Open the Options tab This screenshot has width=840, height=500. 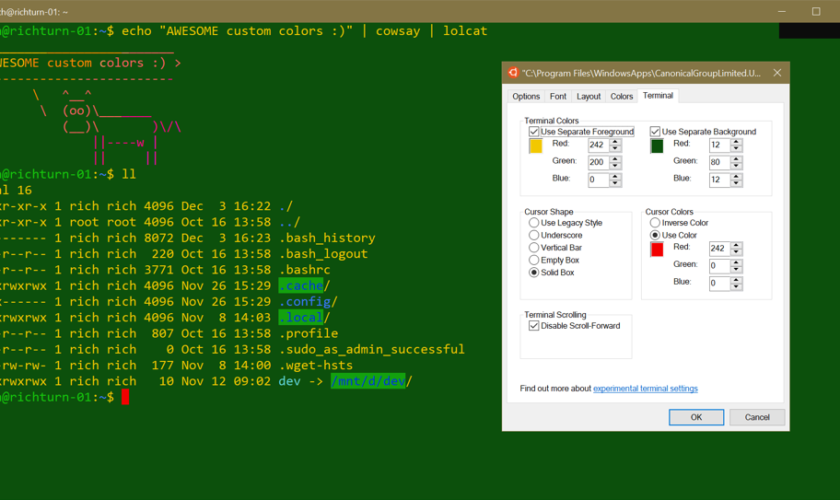pyautogui.click(x=526, y=96)
